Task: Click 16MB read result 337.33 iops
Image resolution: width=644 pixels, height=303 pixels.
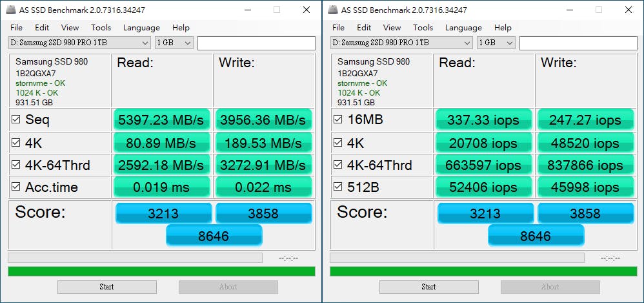Action: click(x=484, y=120)
